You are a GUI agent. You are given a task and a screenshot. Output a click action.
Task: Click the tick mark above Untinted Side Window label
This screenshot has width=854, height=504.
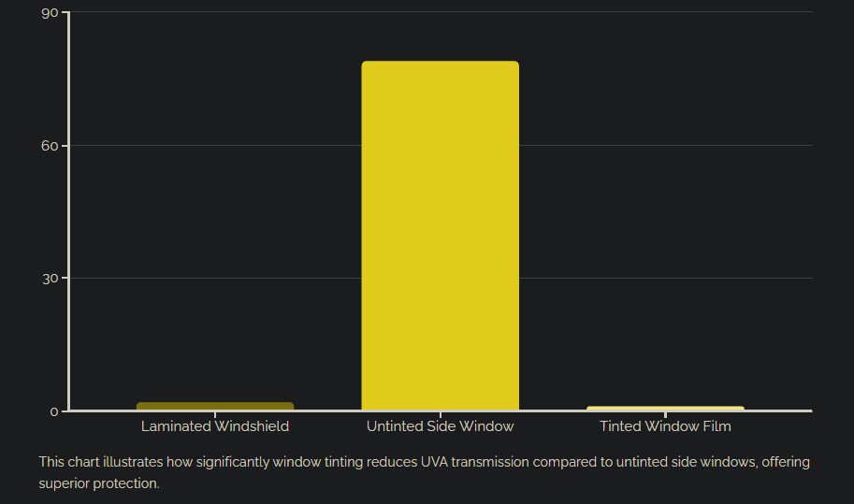440,414
